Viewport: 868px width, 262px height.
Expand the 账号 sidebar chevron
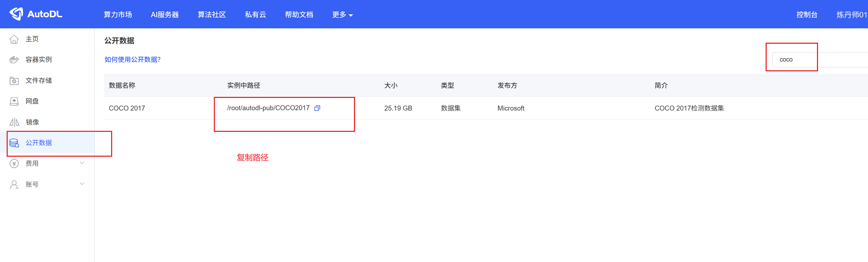(82, 184)
